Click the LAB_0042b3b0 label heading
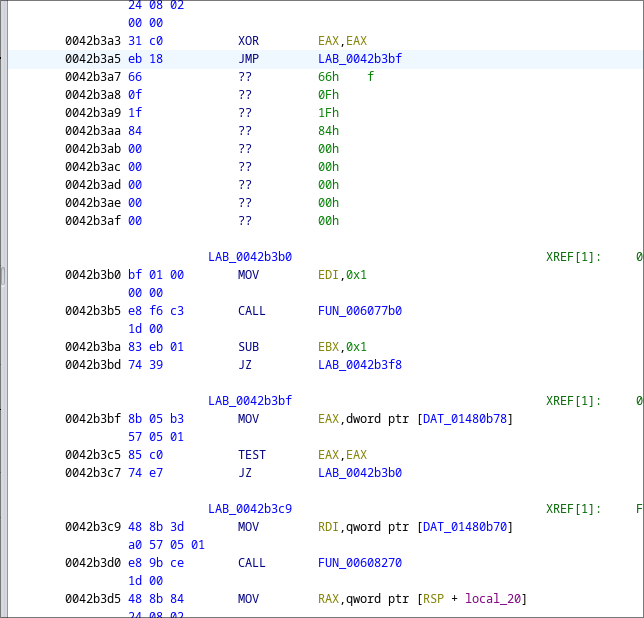The height and width of the screenshot is (618, 644). [x=250, y=257]
